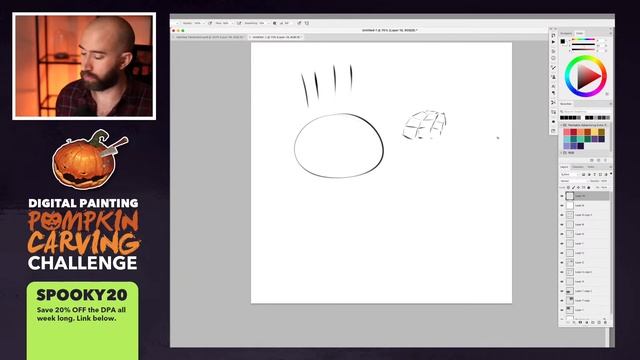Viewport: 640px width, 360px height.
Task: Open the Actions panel play-shaped icon
Action: 553,42
